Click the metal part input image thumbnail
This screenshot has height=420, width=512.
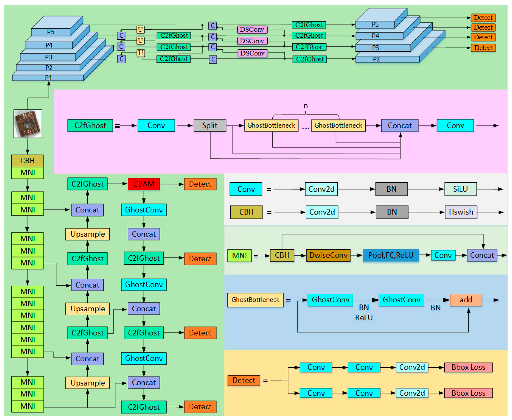click(28, 124)
